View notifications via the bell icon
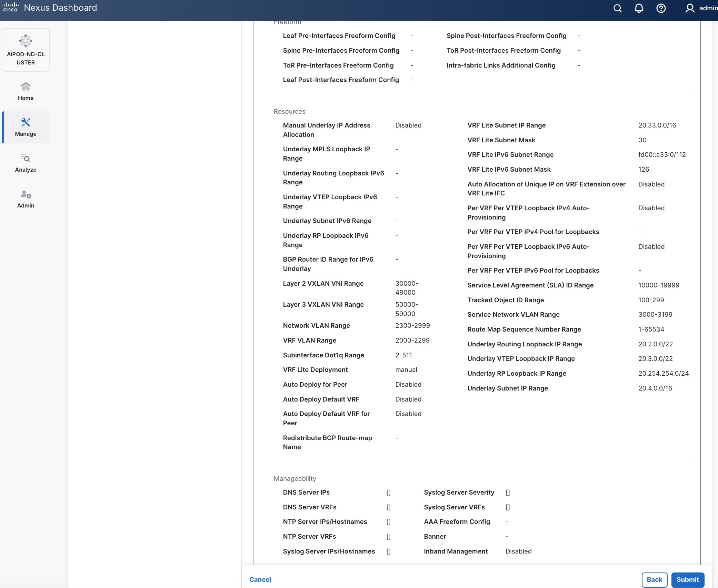718x588 pixels. click(x=639, y=8)
